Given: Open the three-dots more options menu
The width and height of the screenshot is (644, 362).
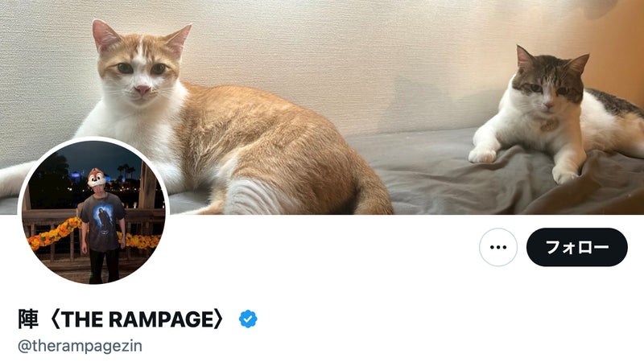Looking at the screenshot, I should coord(498,247).
